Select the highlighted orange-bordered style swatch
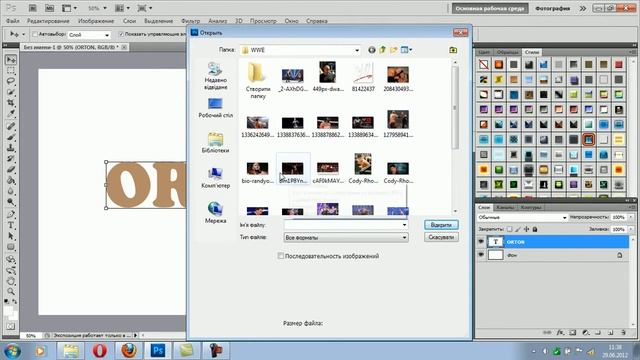 [x=589, y=140]
